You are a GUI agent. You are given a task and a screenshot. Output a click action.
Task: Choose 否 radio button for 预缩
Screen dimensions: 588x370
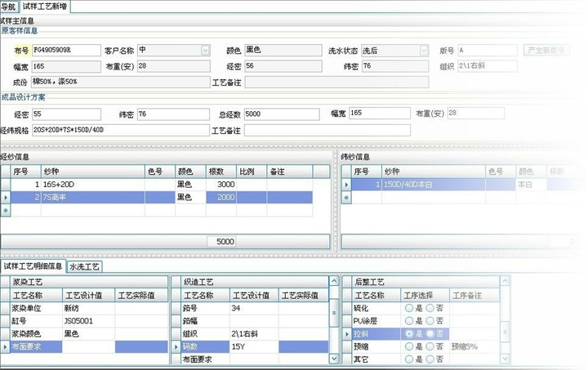point(429,347)
